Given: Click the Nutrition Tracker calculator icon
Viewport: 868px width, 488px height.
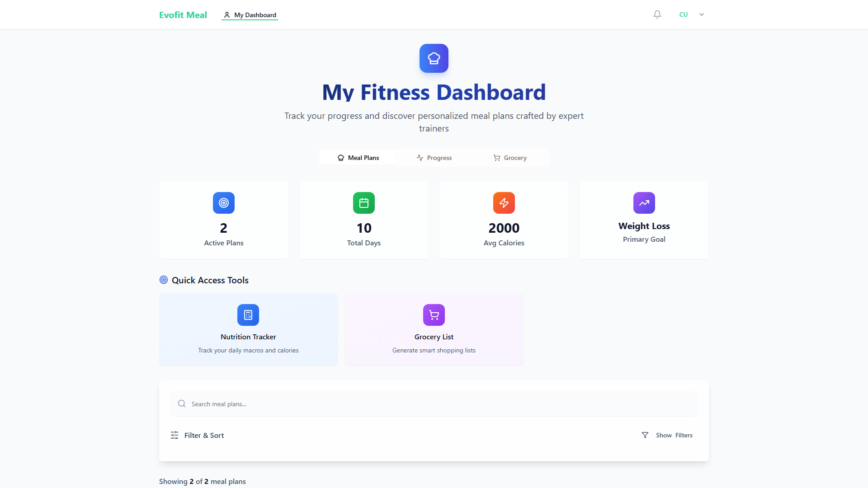Looking at the screenshot, I should pos(248,315).
